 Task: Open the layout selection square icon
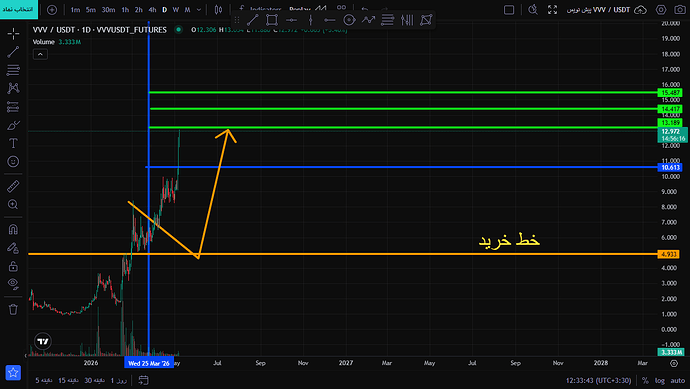tap(509, 10)
